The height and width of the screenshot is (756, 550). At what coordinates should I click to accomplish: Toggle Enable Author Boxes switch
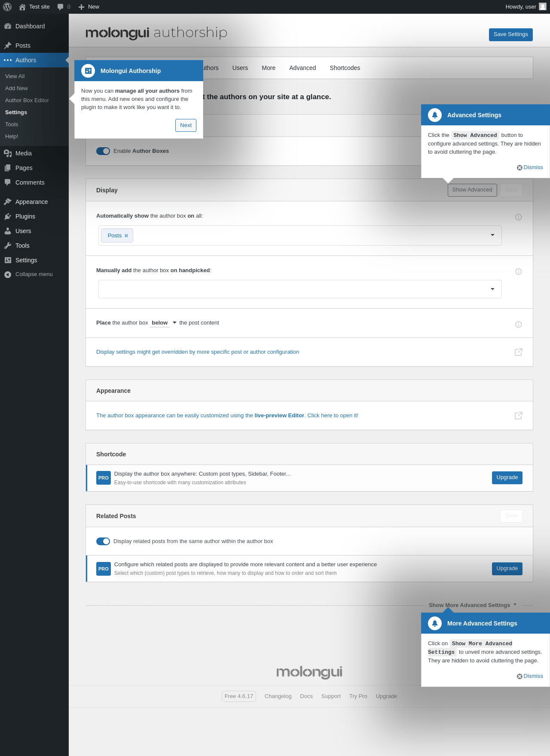(x=103, y=151)
